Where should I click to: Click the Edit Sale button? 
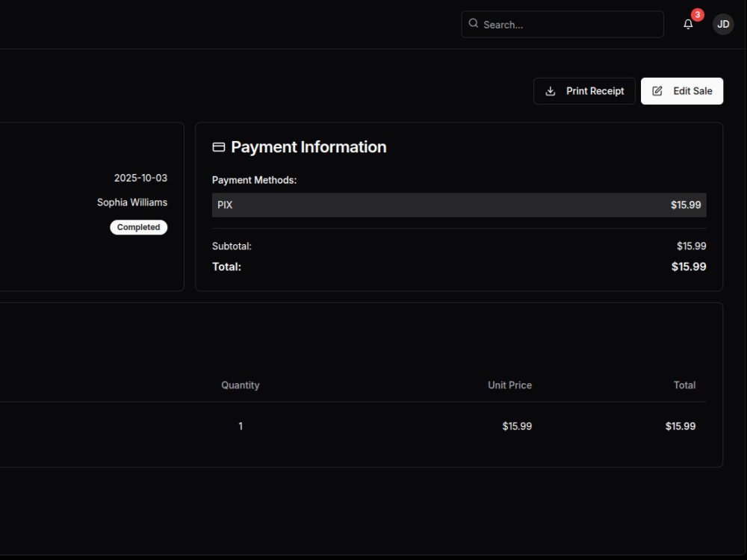682,91
